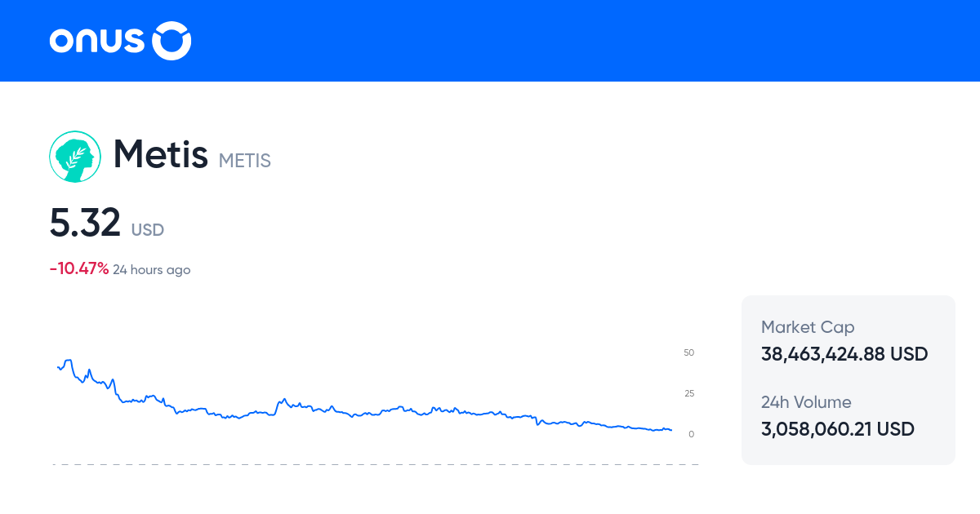Open the Market Cap section header
980x514 pixels.
[x=808, y=326]
